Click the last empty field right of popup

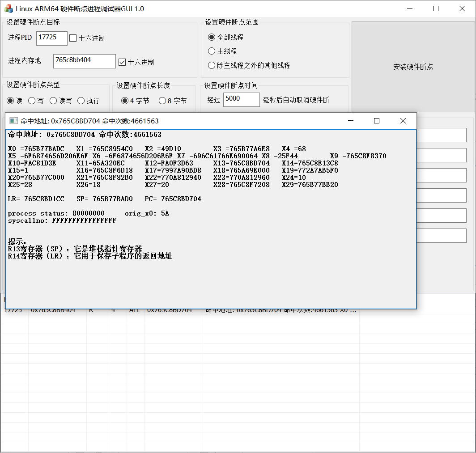[x=442, y=236]
